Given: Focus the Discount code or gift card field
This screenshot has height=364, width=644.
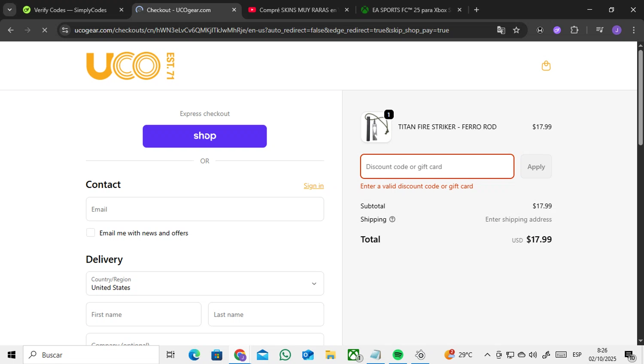Looking at the screenshot, I should click(437, 166).
